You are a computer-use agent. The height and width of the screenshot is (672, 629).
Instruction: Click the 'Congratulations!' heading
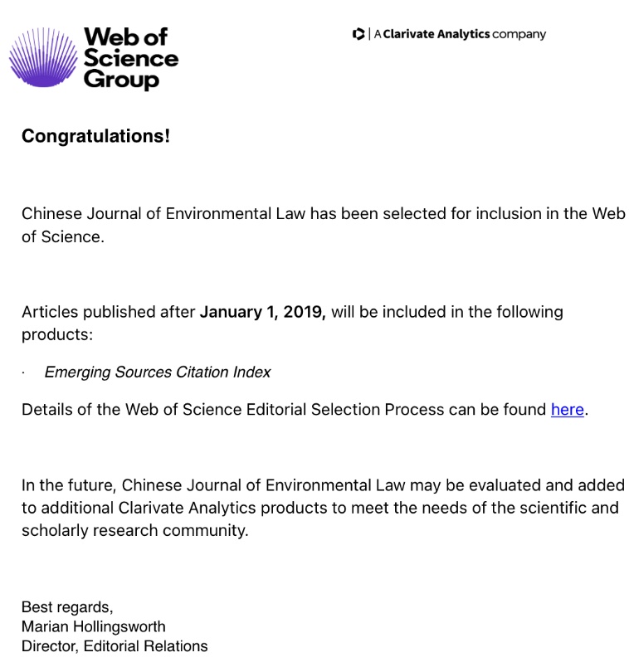click(x=95, y=136)
